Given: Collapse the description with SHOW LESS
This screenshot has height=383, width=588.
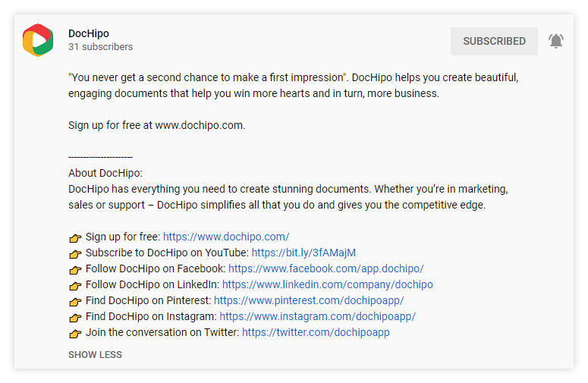Looking at the screenshot, I should point(95,354).
